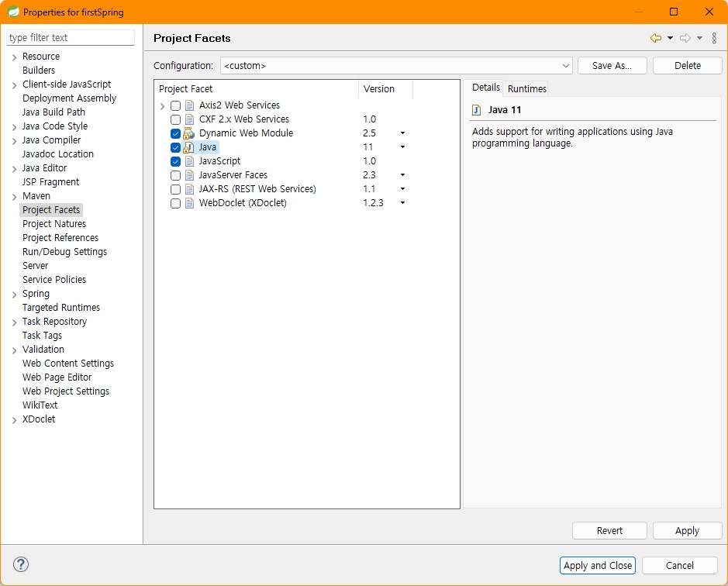728x586 pixels.
Task: Click the Axis2 Web Services document icon
Action: point(189,105)
